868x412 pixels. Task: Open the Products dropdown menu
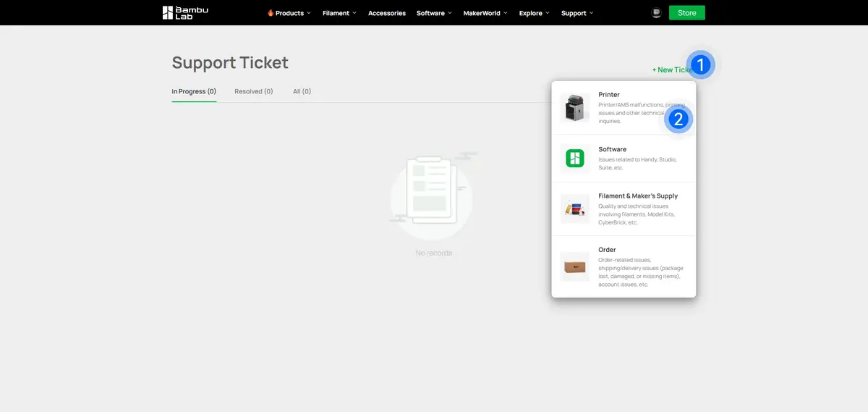pos(289,13)
